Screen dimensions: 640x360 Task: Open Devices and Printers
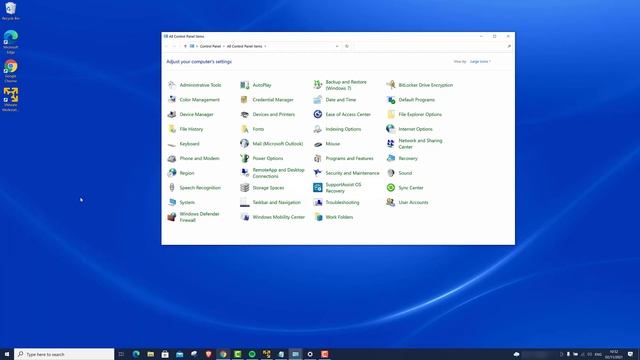click(x=268, y=114)
